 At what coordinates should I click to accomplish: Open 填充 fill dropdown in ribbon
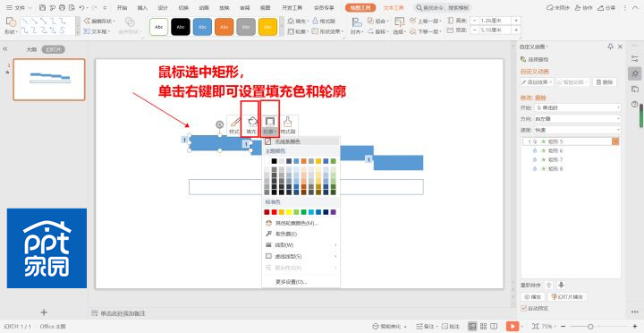click(297, 21)
